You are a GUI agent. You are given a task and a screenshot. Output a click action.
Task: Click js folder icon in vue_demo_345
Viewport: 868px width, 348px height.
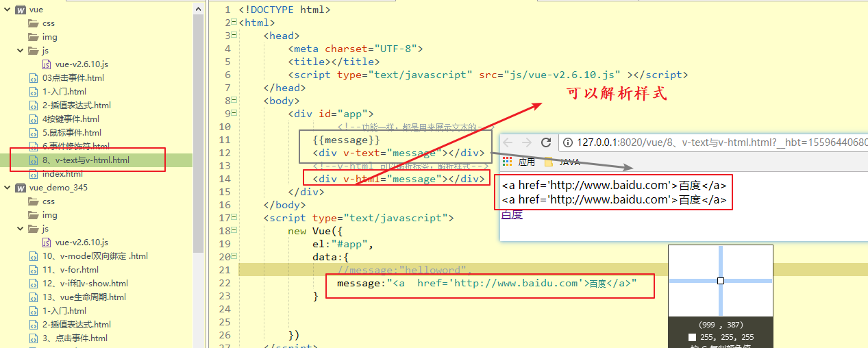click(x=34, y=229)
